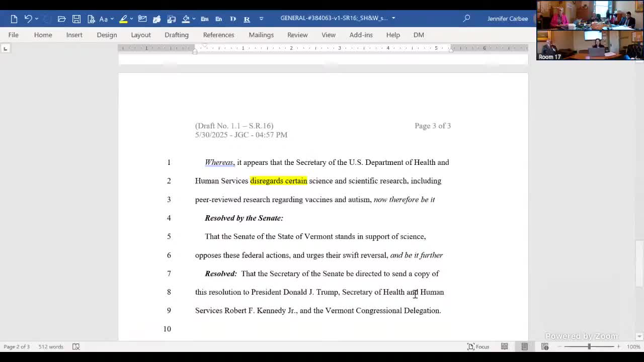Open the Jennifer Carbee account menu
The width and height of the screenshot is (644, 362).
click(508, 19)
